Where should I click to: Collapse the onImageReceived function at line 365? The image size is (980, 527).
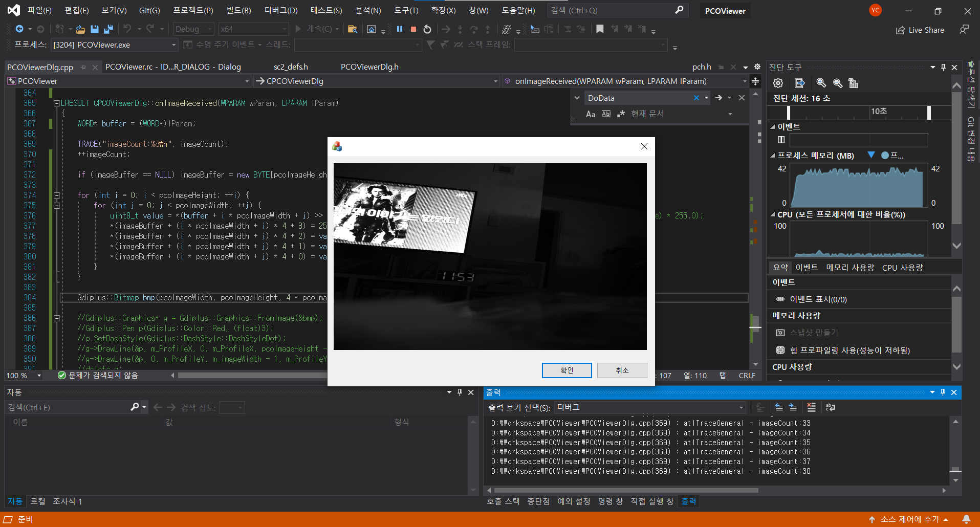click(x=57, y=103)
